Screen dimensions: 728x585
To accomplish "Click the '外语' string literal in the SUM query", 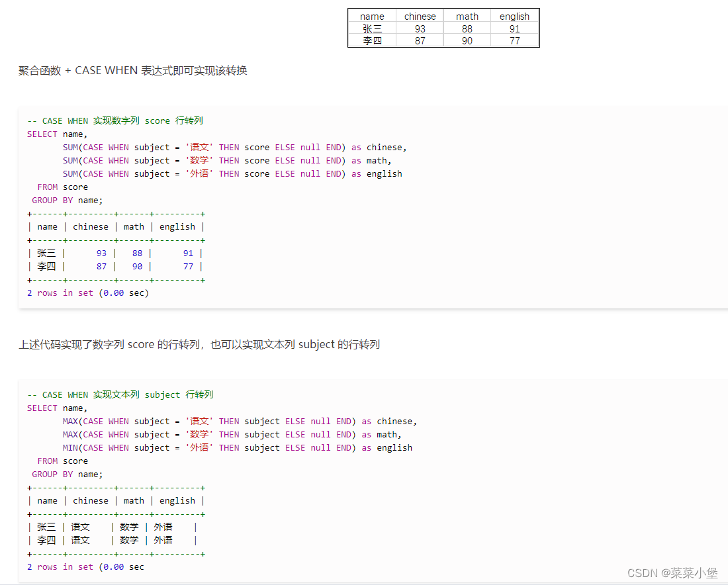I will (x=200, y=173).
